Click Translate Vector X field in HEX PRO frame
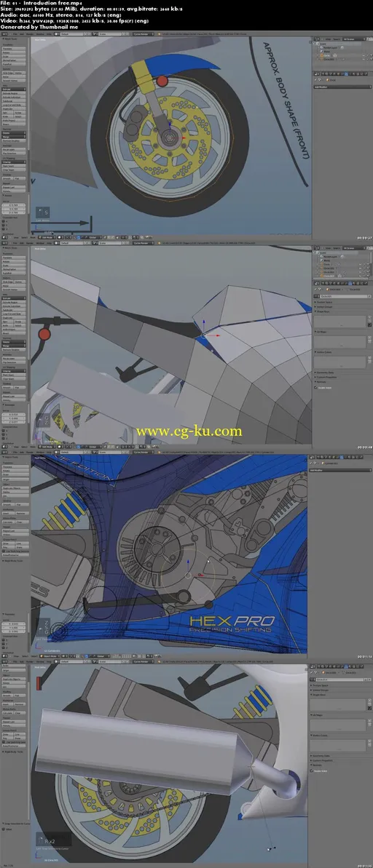This screenshot has width=373, height=868. pyautogui.click(x=13, y=624)
